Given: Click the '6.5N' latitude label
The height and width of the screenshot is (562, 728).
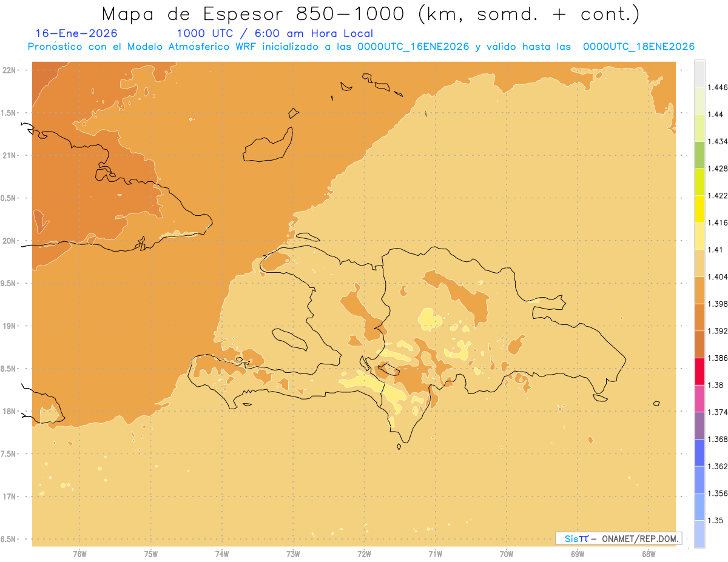Looking at the screenshot, I should [8, 539].
